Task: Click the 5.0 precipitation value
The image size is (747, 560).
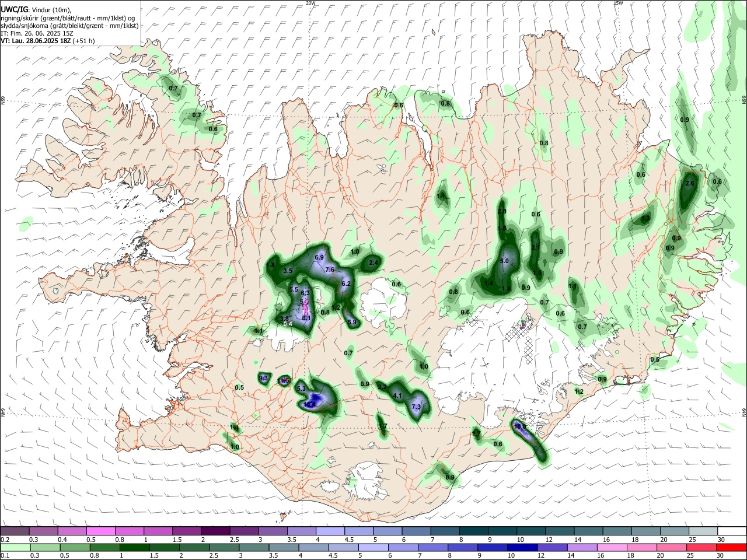Action: (x=505, y=261)
